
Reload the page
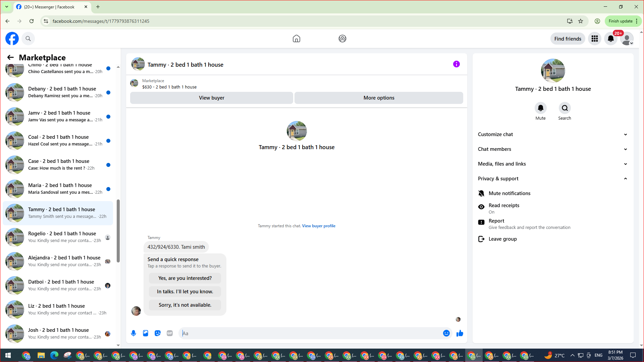pyautogui.click(x=32, y=21)
